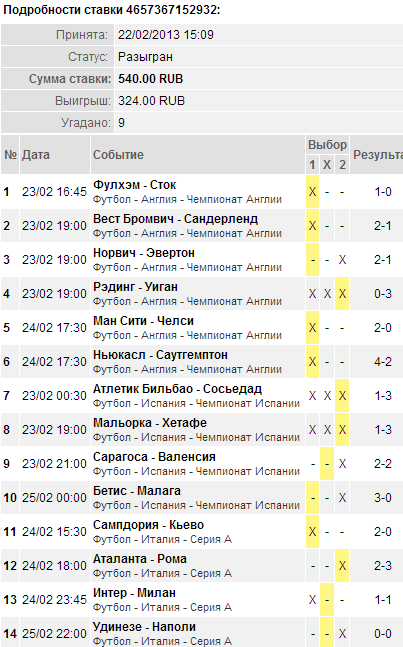403x647 pixels.
Task: Click the highlighted draw cell for Сарагоса - Валенсия
Action: (x=327, y=464)
